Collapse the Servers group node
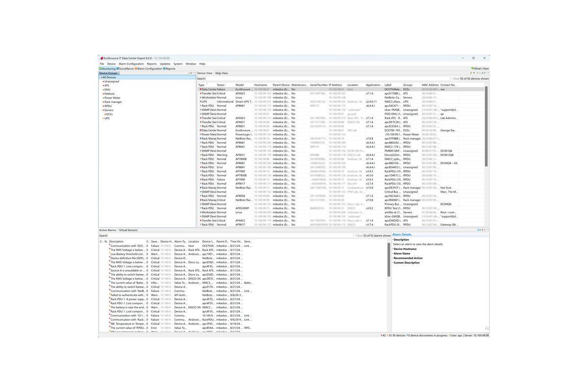Screen dimensions: 588x392 click(x=102, y=110)
